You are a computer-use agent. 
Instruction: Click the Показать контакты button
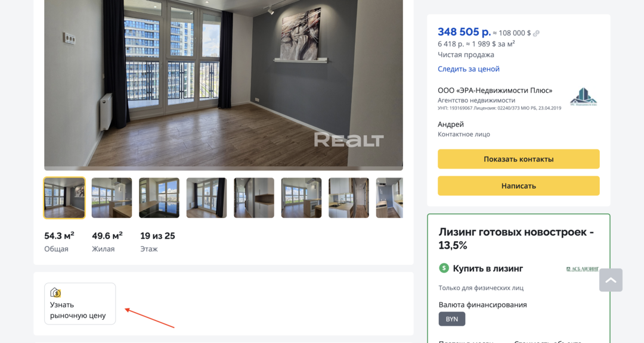coord(518,159)
